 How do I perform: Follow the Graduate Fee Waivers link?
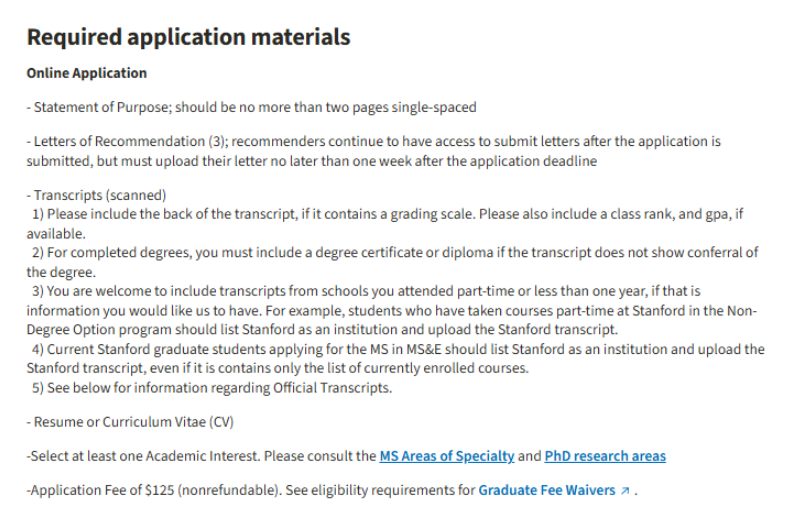pyautogui.click(x=547, y=490)
